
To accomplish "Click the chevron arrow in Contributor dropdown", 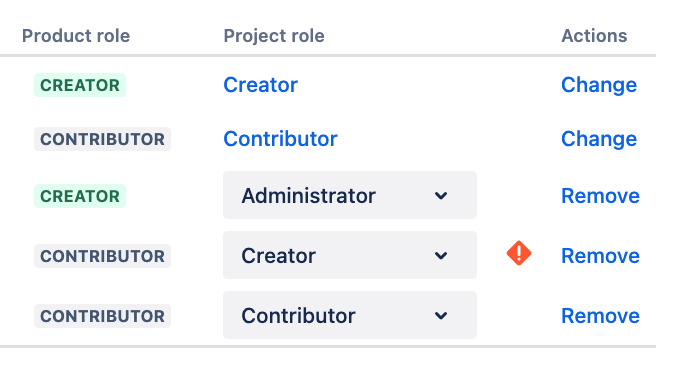I will [441, 315].
